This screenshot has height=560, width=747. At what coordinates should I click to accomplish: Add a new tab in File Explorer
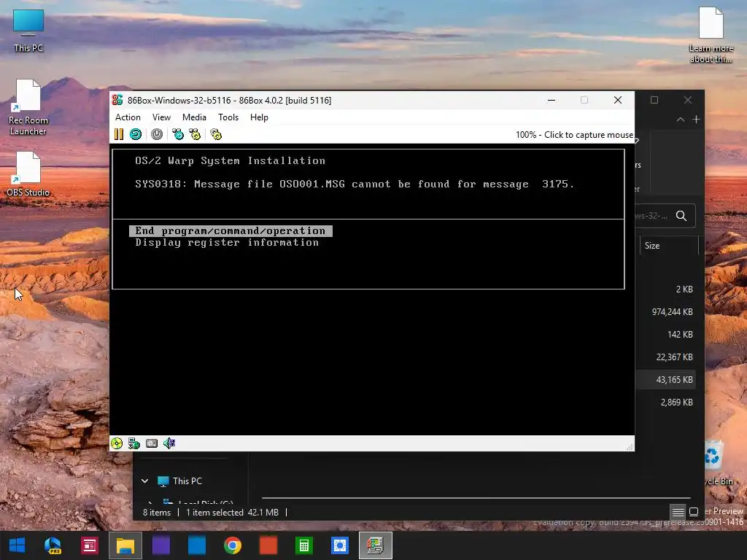point(697,120)
